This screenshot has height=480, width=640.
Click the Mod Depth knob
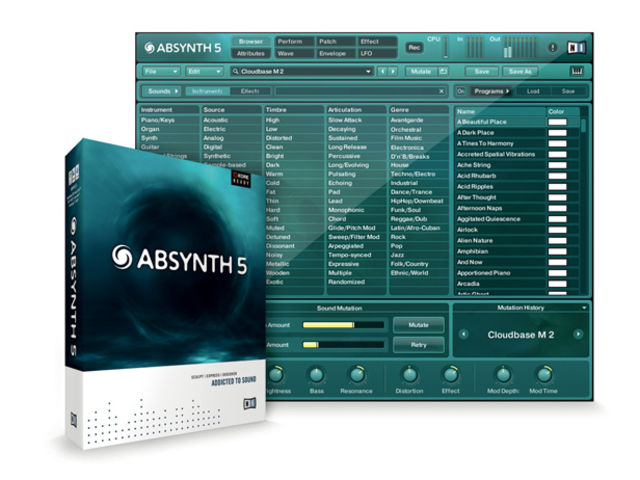[x=503, y=375]
